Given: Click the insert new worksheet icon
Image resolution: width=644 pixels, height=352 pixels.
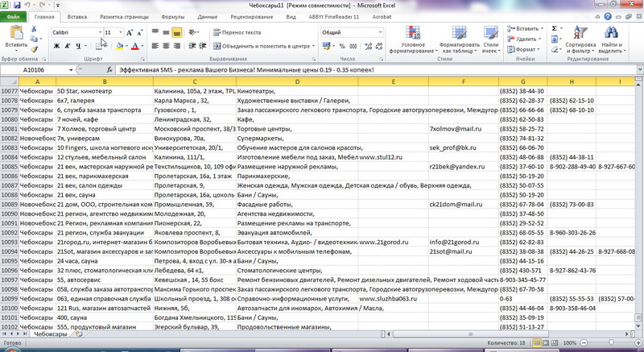Looking at the screenshot, I should (79, 334).
